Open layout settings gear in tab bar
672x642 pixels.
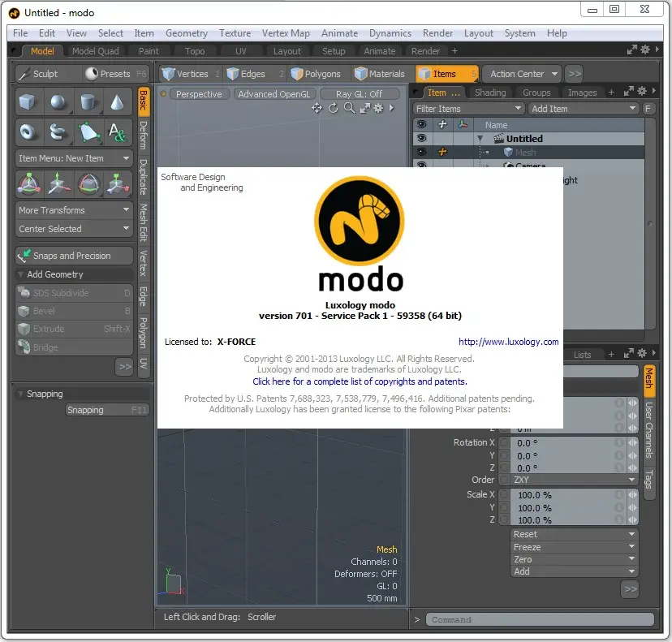click(645, 50)
